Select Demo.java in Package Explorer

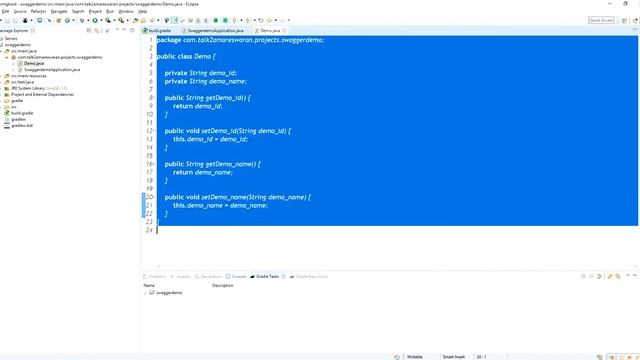(x=34, y=63)
